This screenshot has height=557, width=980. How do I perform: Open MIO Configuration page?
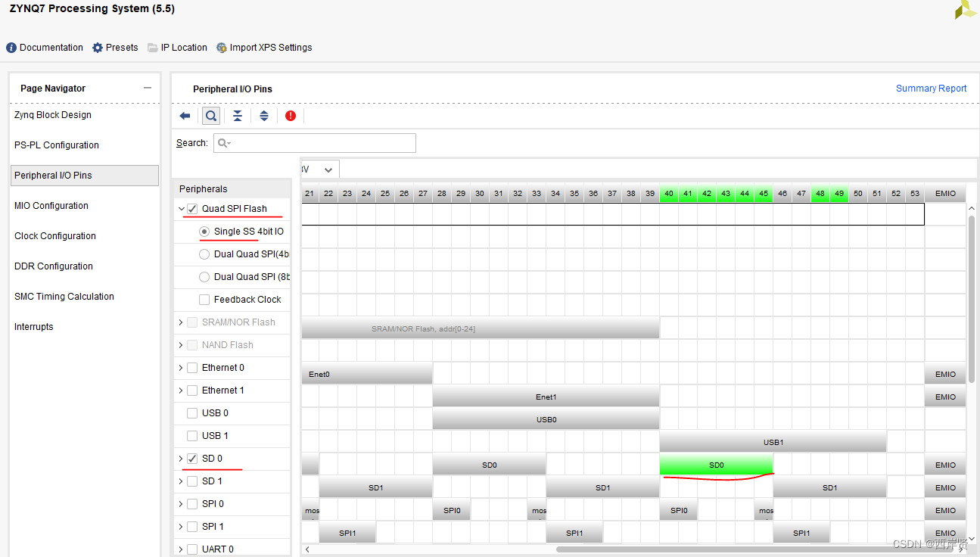51,206
